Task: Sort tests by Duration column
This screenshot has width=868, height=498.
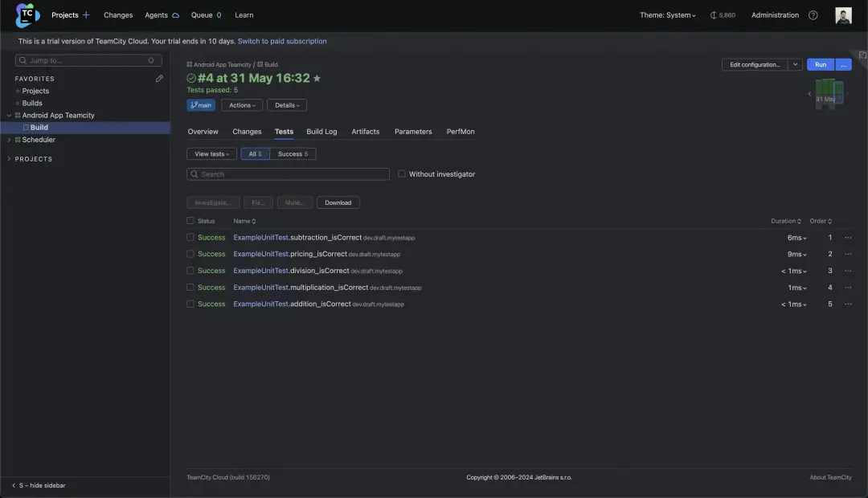Action: coord(785,221)
